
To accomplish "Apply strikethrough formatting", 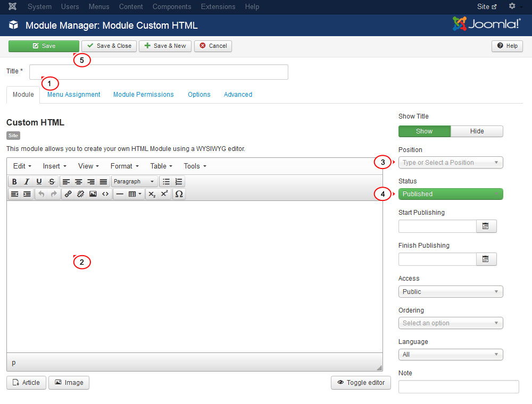I will point(52,182).
